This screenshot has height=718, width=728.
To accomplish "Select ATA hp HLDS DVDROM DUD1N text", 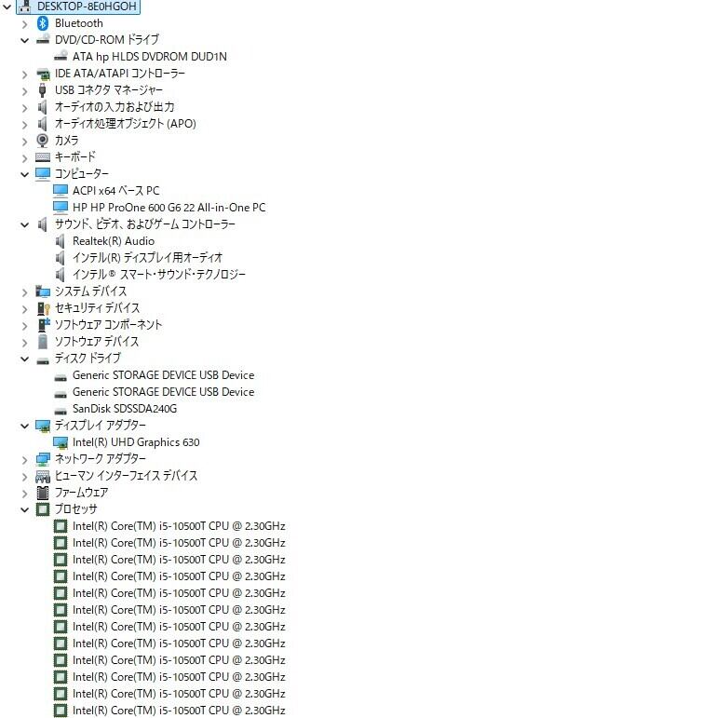I will (x=150, y=57).
